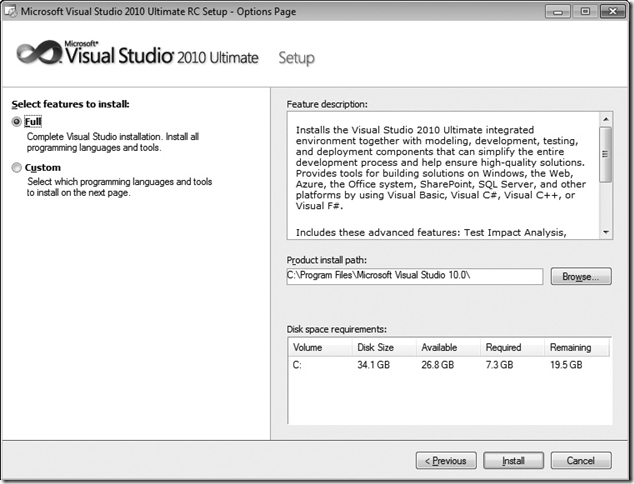Go back with the Previous button
This screenshot has width=634, height=484.
446,461
